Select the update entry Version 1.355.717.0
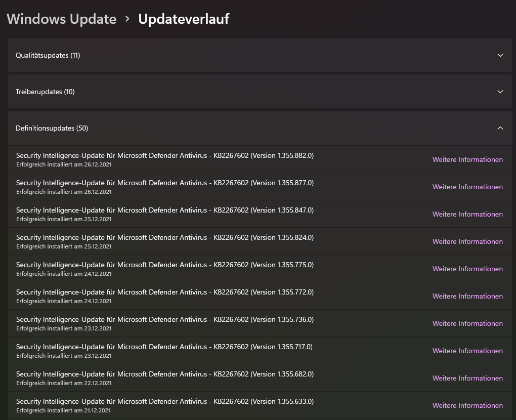Screen dimensions: 516x420 pos(260,351)
